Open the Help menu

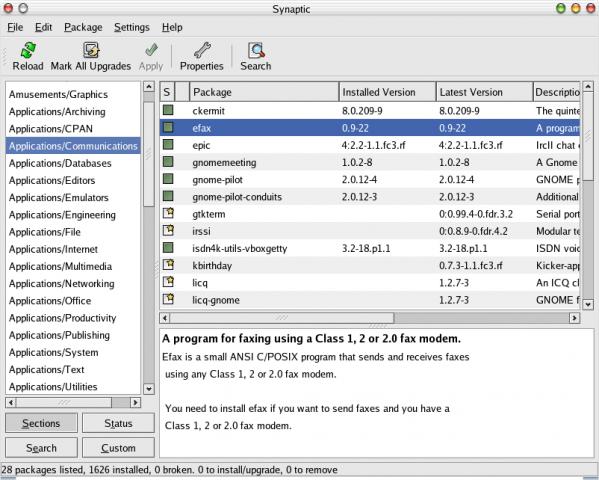click(x=172, y=27)
